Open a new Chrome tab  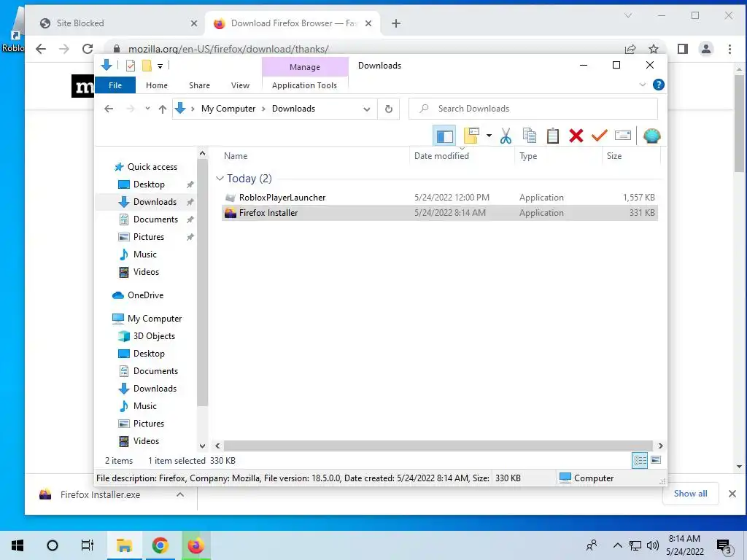click(396, 23)
